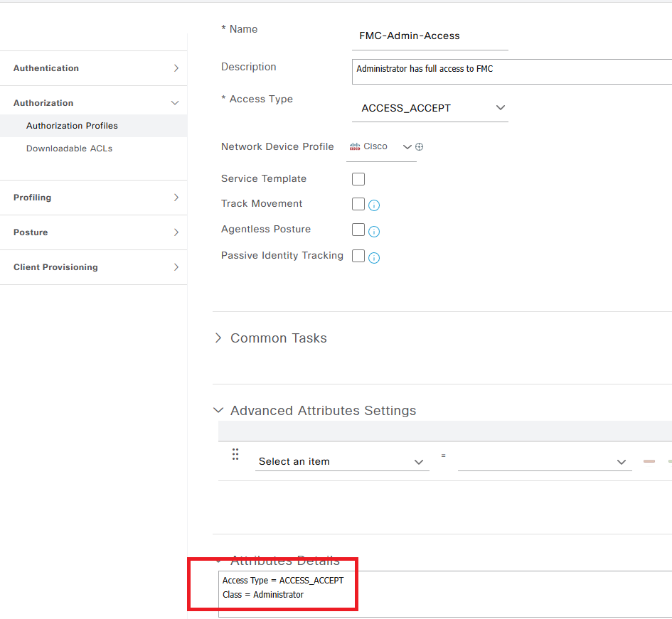Open the 'Select an item' attribute dropdown
The height and width of the screenshot is (619, 672).
(x=342, y=461)
